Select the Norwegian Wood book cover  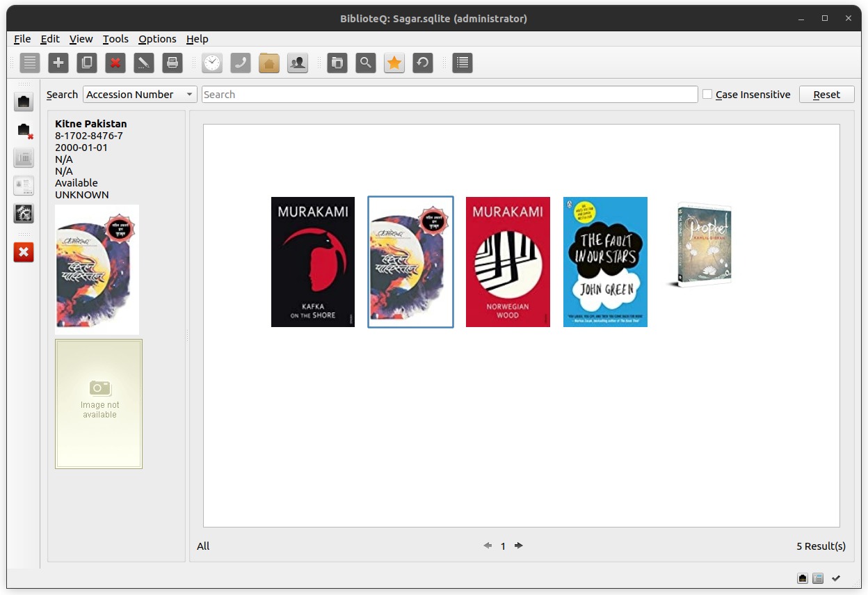pyautogui.click(x=508, y=262)
